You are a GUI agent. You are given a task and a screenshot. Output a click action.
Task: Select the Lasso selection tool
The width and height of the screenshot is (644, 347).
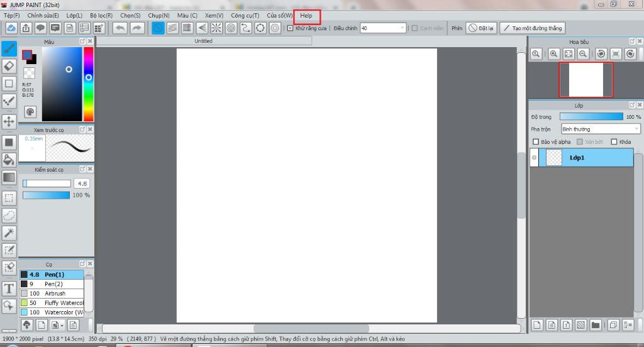[9, 215]
